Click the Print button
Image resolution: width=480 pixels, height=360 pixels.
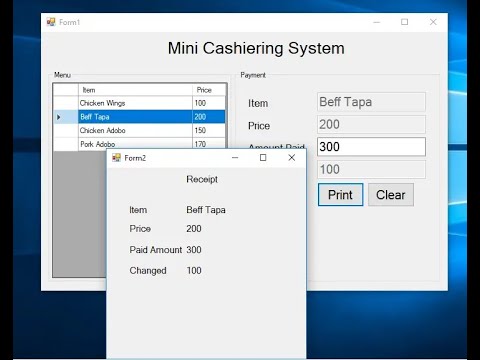point(340,195)
